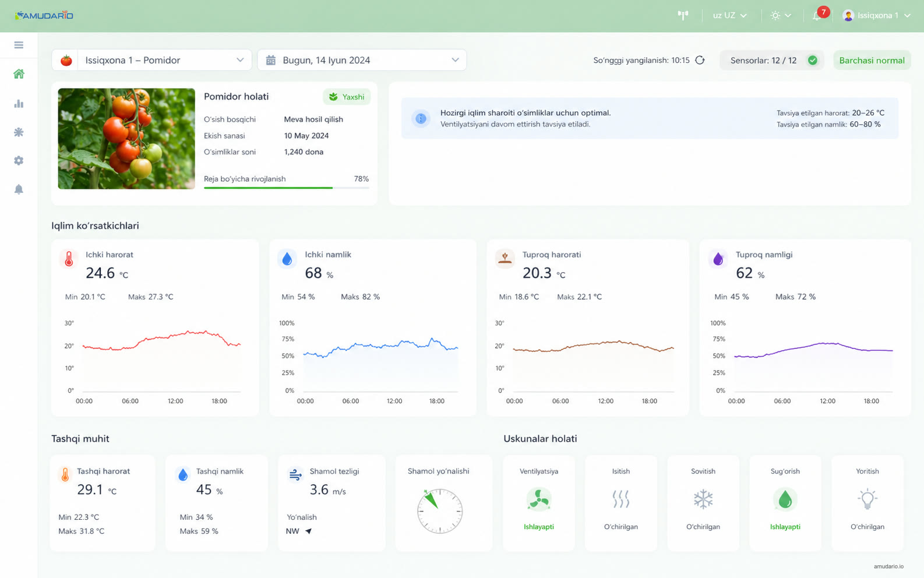This screenshot has height=578, width=924.
Task: Click the 45 % outdoor humidity value
Action: click(x=209, y=490)
